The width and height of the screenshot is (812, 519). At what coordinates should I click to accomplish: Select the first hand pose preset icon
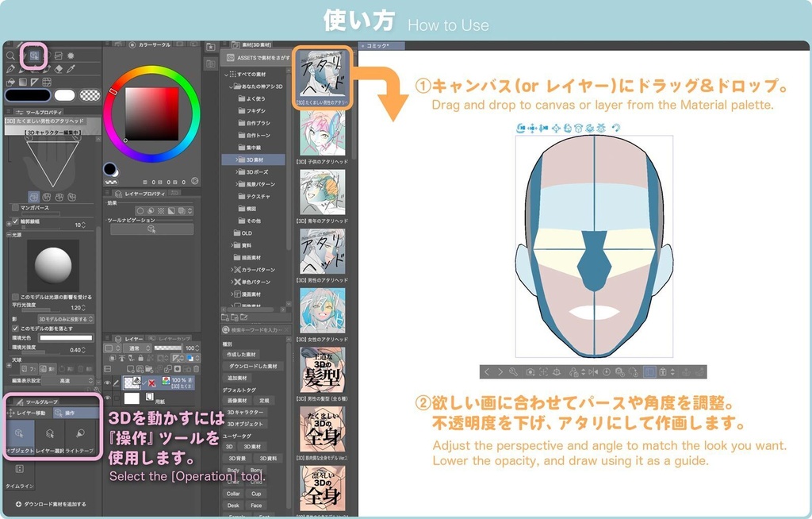click(33, 197)
